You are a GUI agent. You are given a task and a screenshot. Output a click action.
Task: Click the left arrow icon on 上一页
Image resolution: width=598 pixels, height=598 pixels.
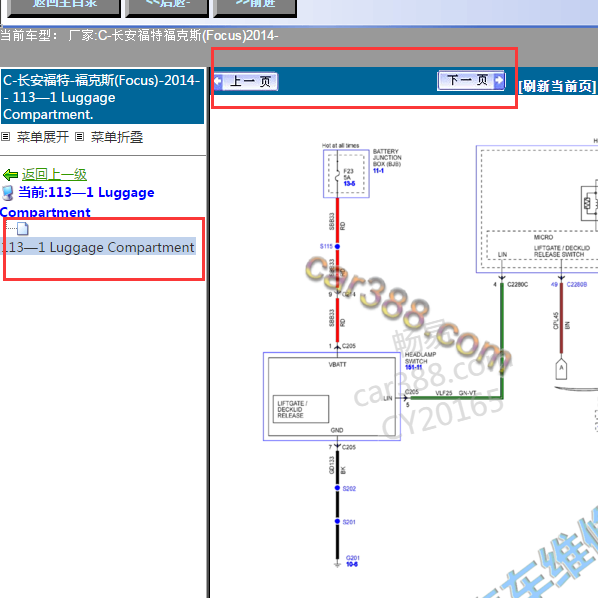point(218,81)
